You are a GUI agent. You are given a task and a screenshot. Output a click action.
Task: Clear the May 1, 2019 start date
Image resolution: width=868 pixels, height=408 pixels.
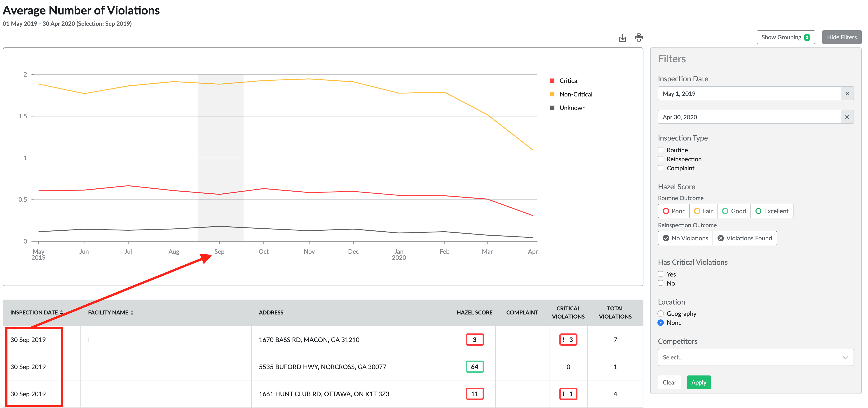(847, 93)
